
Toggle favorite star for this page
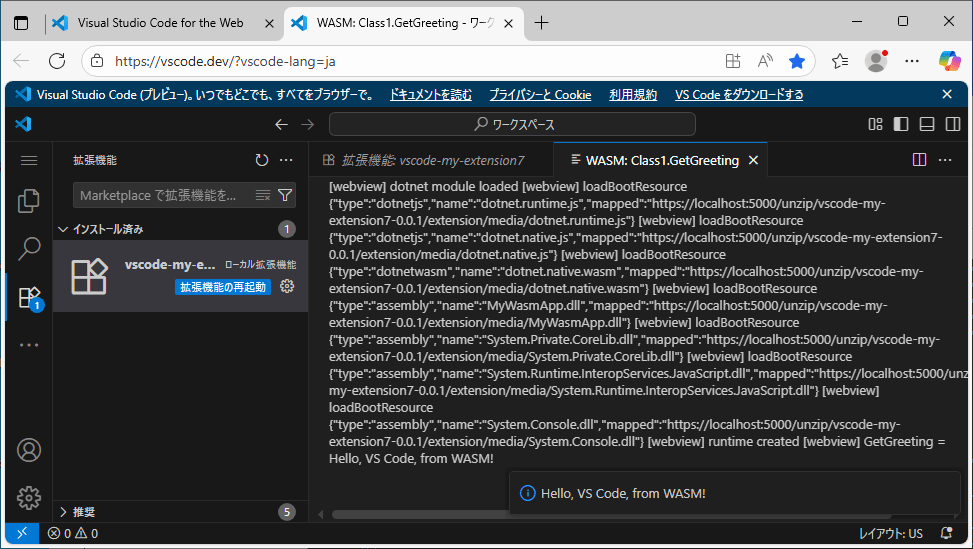pyautogui.click(x=797, y=61)
